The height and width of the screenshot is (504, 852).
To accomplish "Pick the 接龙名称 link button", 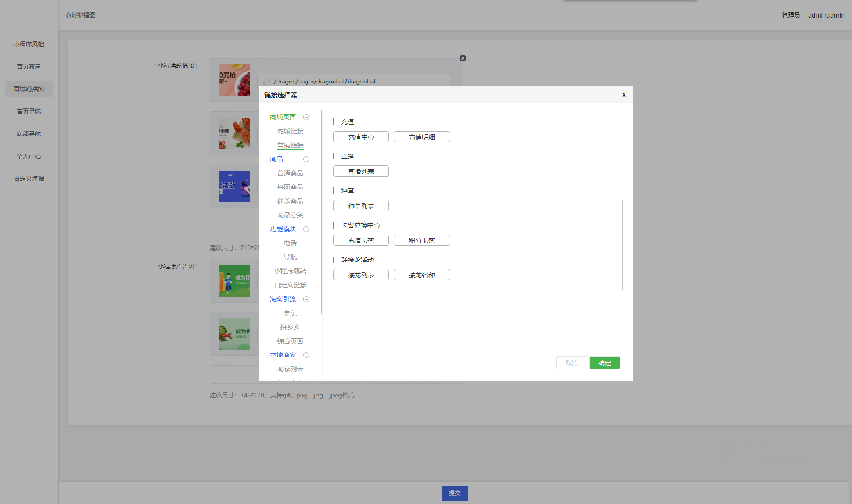I will click(x=422, y=275).
